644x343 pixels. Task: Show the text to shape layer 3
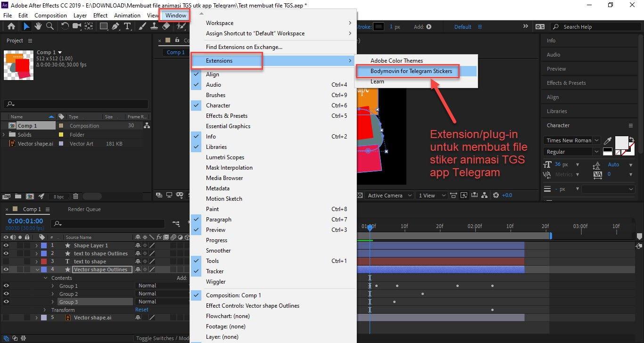[6, 261]
